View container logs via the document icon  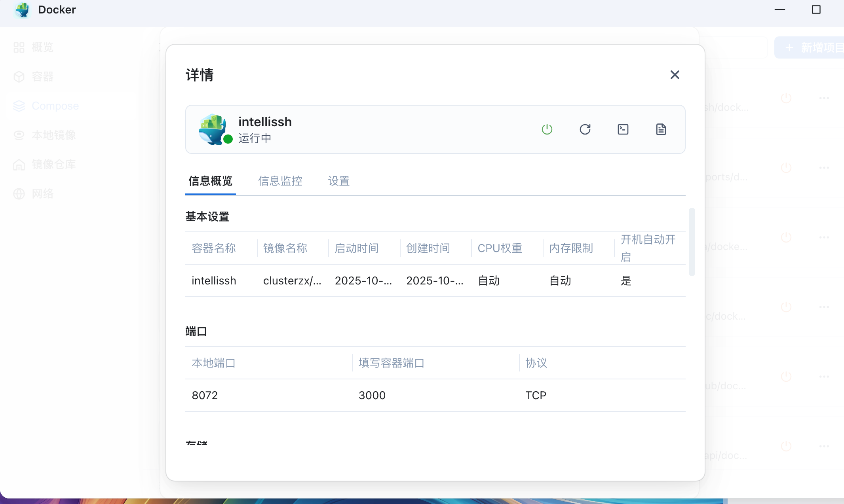point(661,129)
